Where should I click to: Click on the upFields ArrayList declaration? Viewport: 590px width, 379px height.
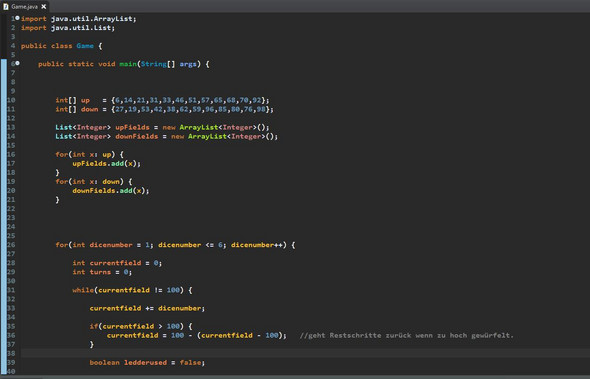click(162, 127)
